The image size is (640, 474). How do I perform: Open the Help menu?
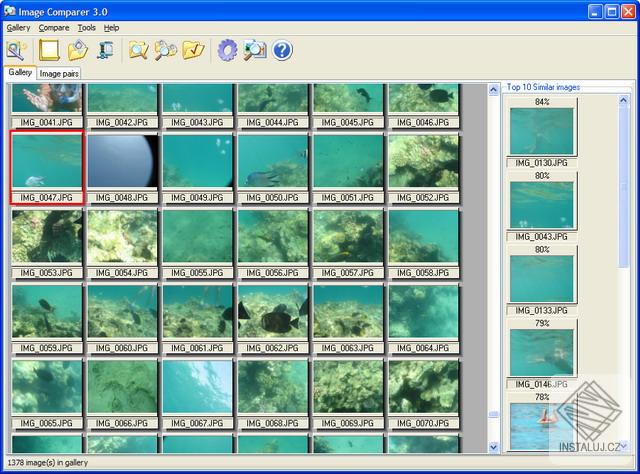coord(111,28)
